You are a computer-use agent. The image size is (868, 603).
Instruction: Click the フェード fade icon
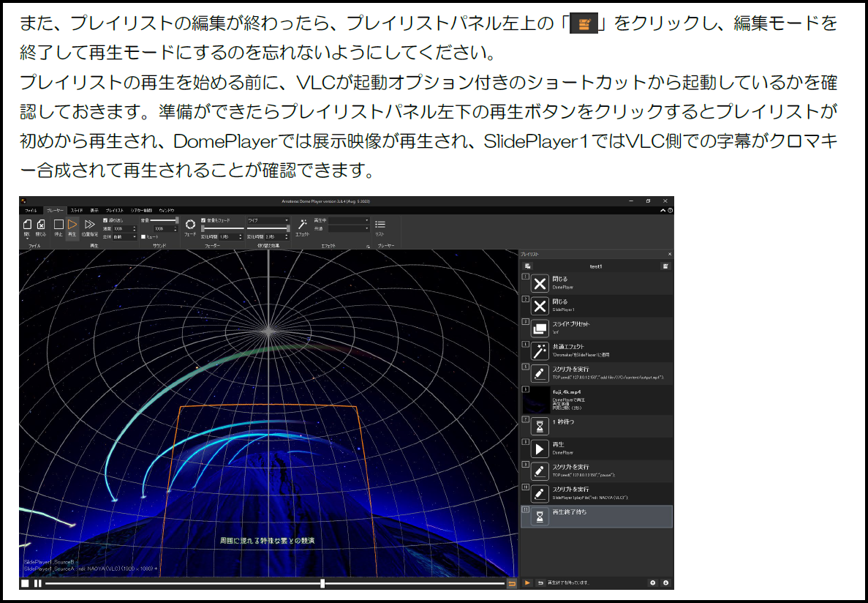coord(190,225)
